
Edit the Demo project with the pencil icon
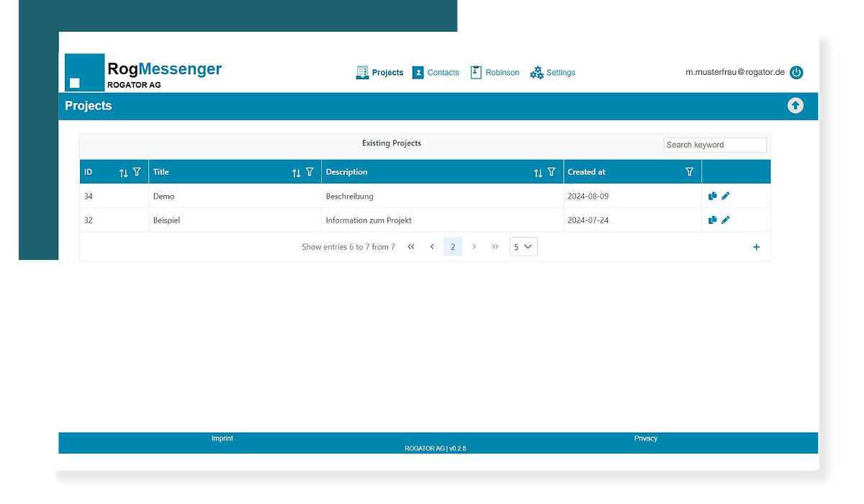pos(726,195)
